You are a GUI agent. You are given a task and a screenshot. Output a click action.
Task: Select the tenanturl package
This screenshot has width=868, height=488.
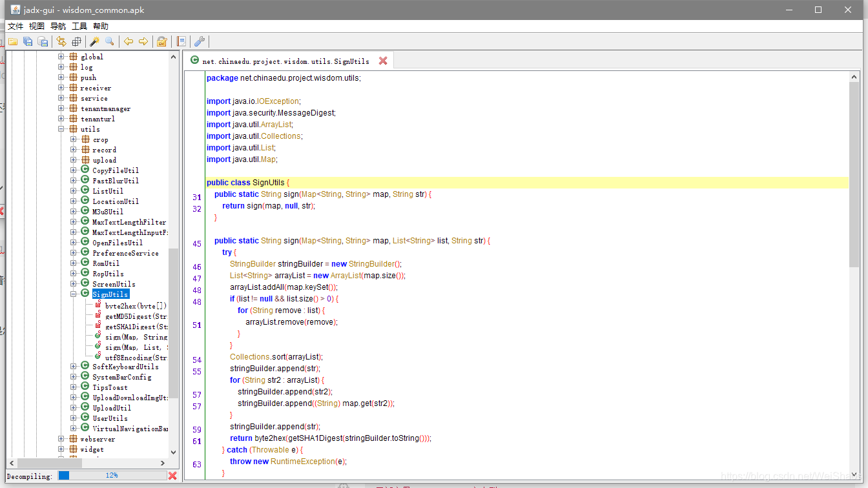[98, 119]
